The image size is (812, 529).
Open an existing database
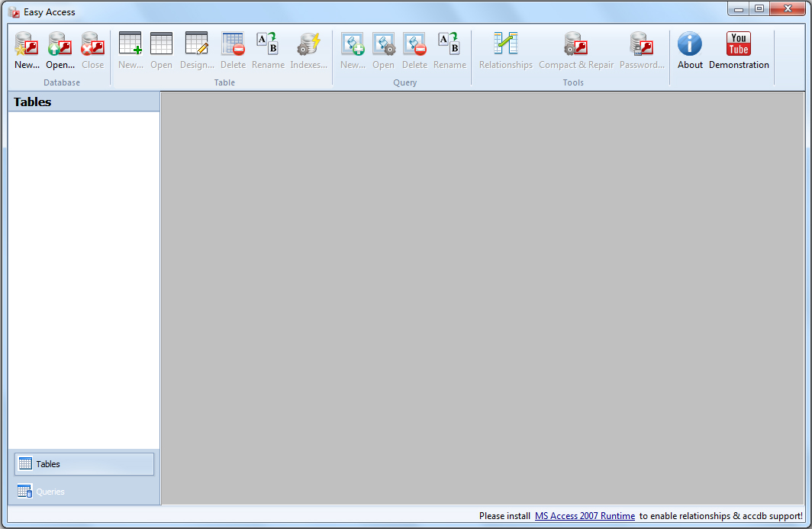click(x=60, y=51)
